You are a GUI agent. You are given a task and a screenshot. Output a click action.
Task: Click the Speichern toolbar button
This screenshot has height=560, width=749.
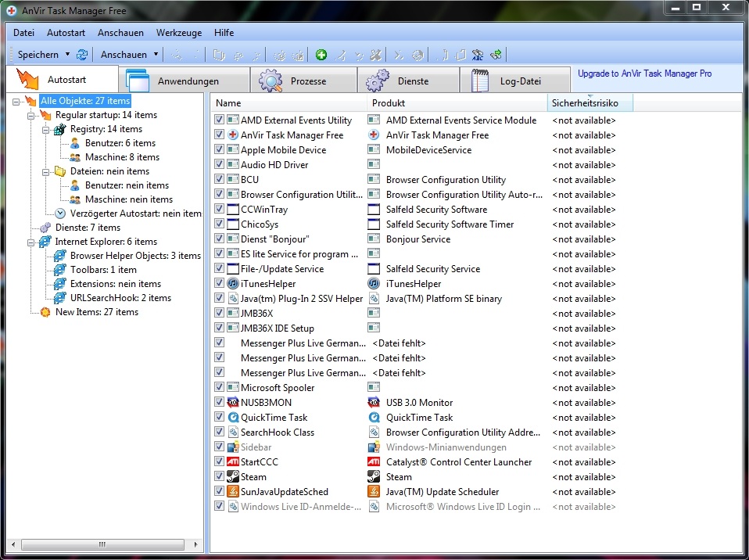click(x=38, y=55)
